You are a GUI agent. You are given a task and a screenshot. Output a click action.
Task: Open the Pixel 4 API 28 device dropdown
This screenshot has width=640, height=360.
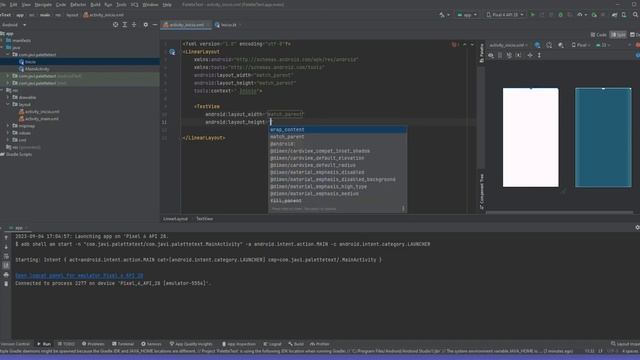(505, 15)
